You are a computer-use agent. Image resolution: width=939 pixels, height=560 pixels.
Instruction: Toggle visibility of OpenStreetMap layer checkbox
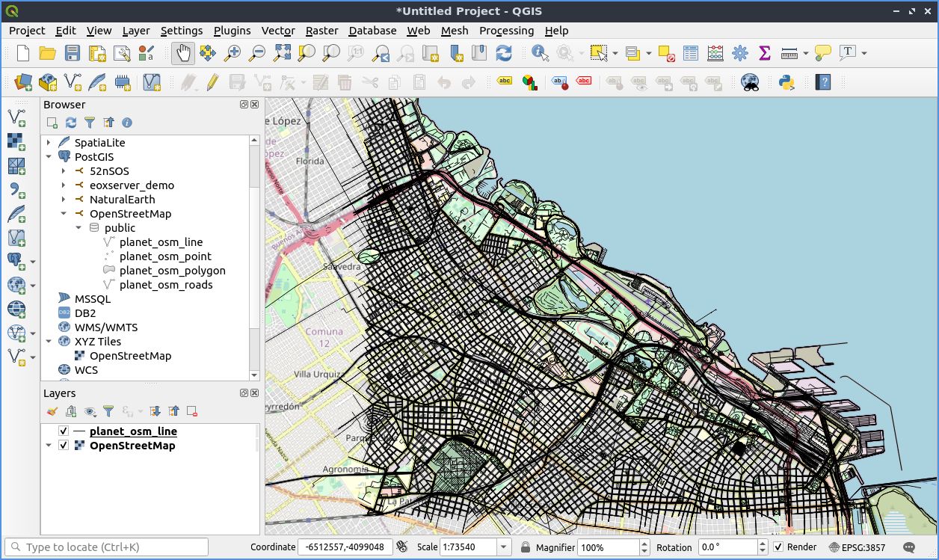[x=64, y=446]
